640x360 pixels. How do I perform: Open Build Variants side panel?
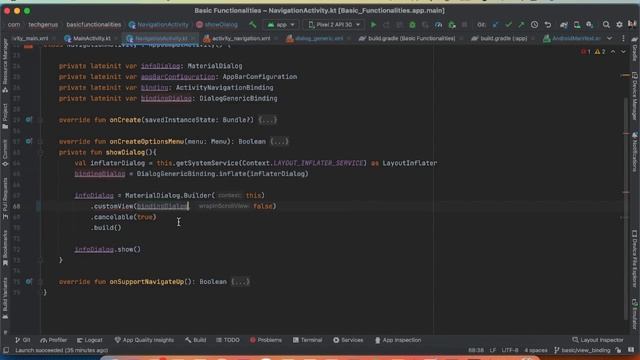click(x=5, y=299)
